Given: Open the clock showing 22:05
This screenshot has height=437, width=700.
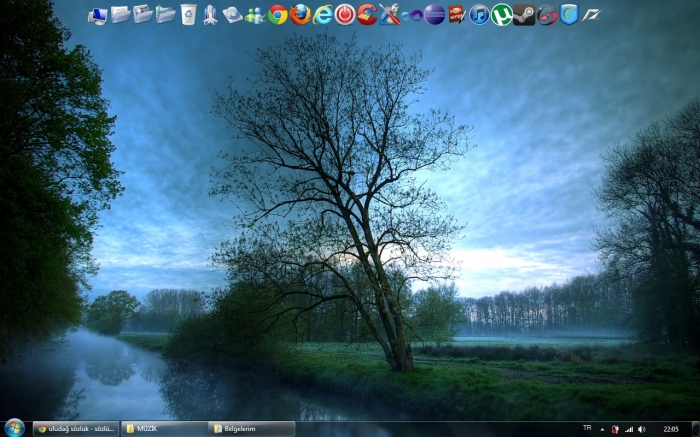Looking at the screenshot, I should 671,429.
